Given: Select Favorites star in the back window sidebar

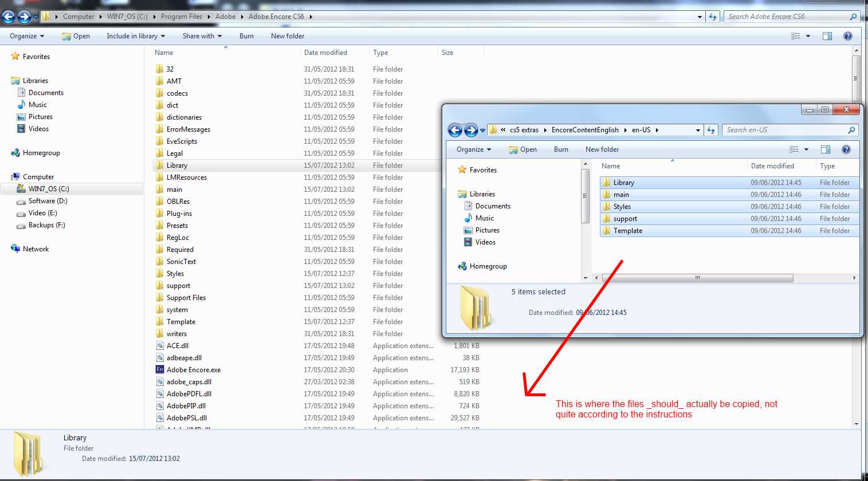Looking at the screenshot, I should [15, 57].
